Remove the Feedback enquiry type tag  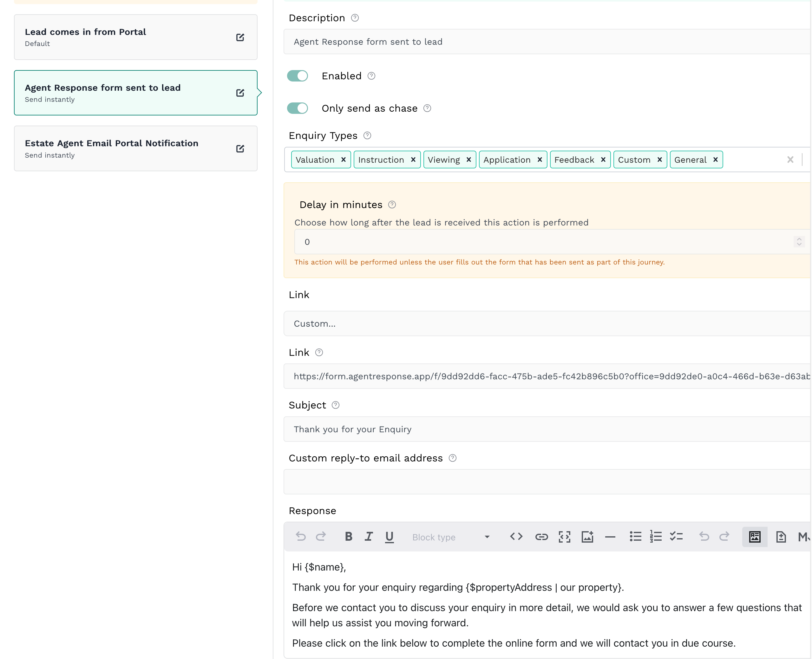coord(603,160)
